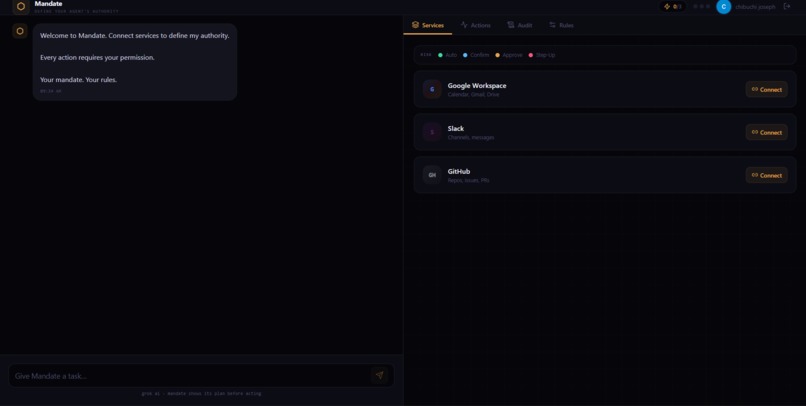Click the blue Confirm risk dot
Screen dimensions: 806x406
click(465, 55)
